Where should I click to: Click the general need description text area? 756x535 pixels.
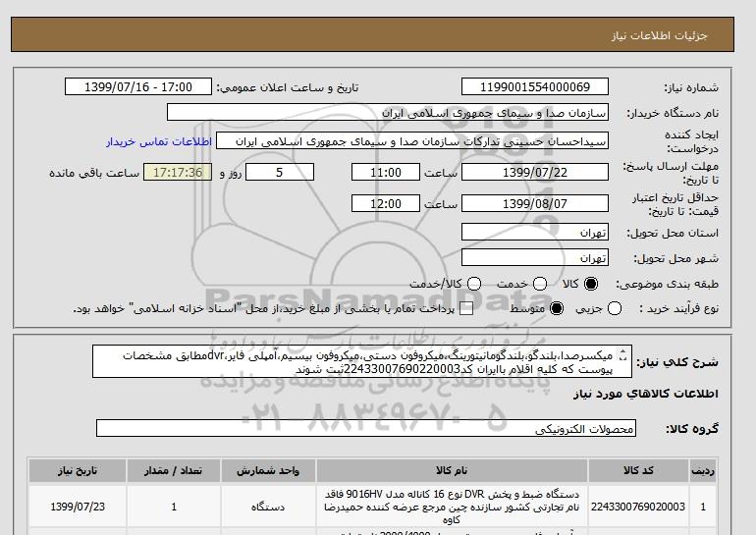[362, 361]
